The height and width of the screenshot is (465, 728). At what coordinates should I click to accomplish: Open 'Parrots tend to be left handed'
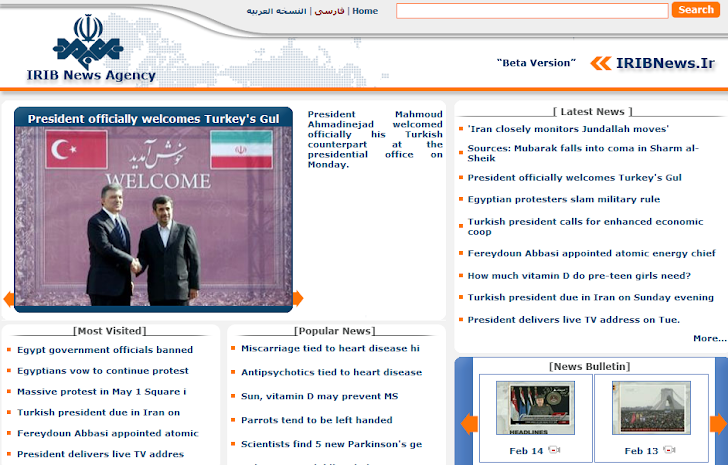(317, 420)
